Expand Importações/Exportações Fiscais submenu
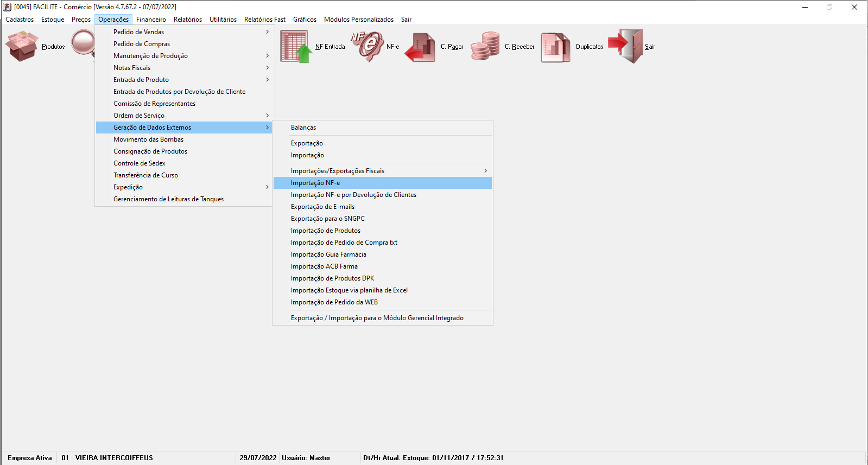 pos(383,171)
